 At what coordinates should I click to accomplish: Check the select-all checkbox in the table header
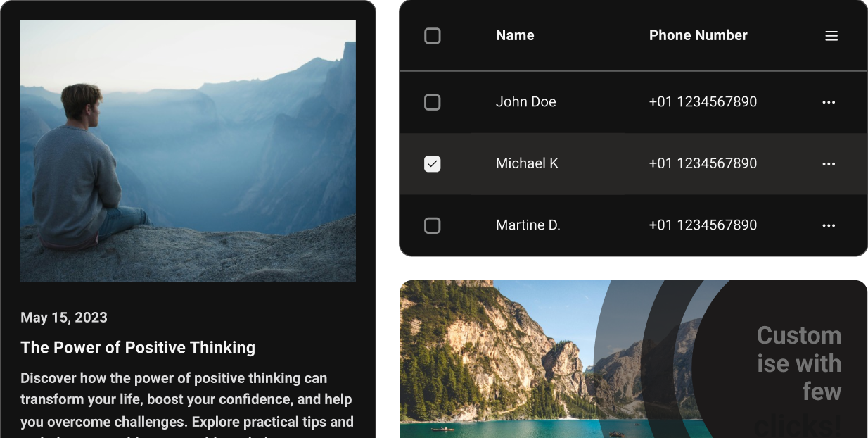(432, 35)
